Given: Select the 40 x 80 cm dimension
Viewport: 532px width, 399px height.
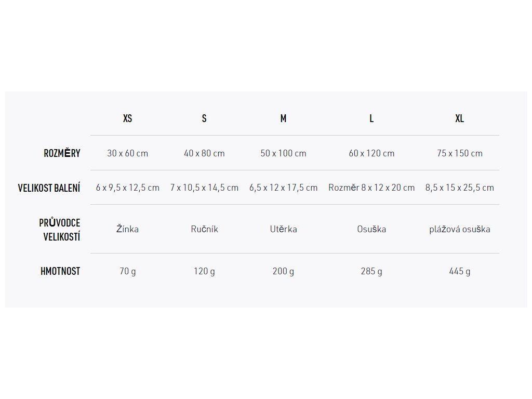Looking at the screenshot, I should point(204,153).
